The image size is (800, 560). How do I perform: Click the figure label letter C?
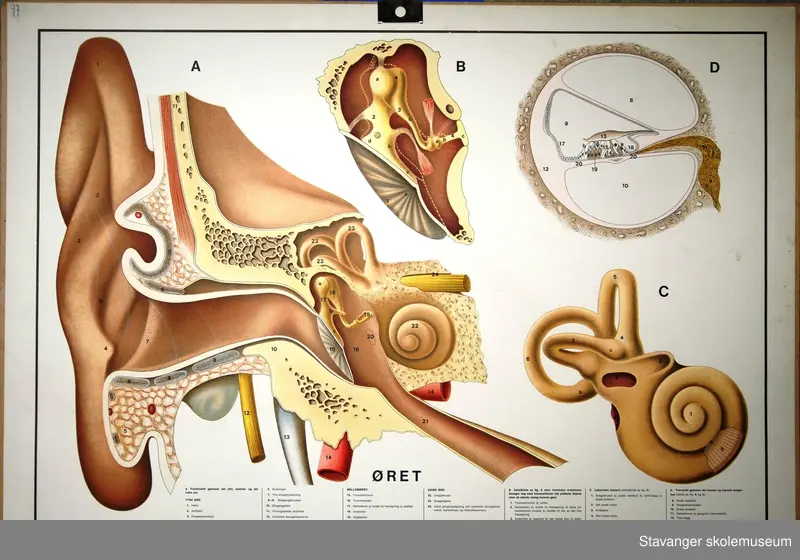pyautogui.click(x=661, y=292)
